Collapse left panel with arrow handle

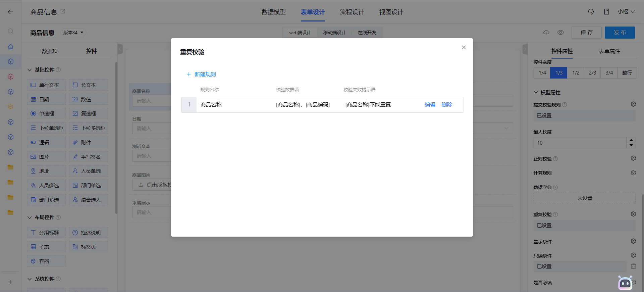coord(120,49)
